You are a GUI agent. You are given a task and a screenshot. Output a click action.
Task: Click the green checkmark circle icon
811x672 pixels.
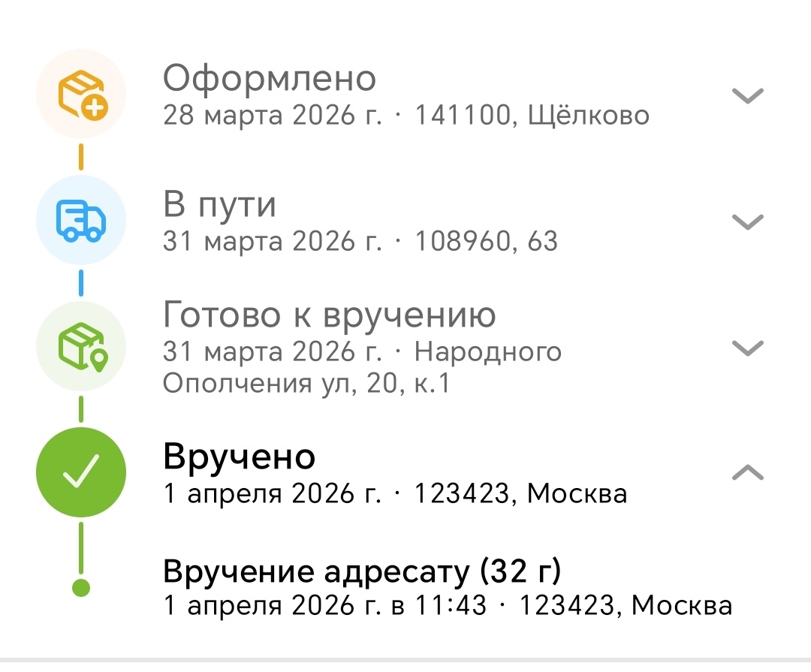tap(80, 472)
